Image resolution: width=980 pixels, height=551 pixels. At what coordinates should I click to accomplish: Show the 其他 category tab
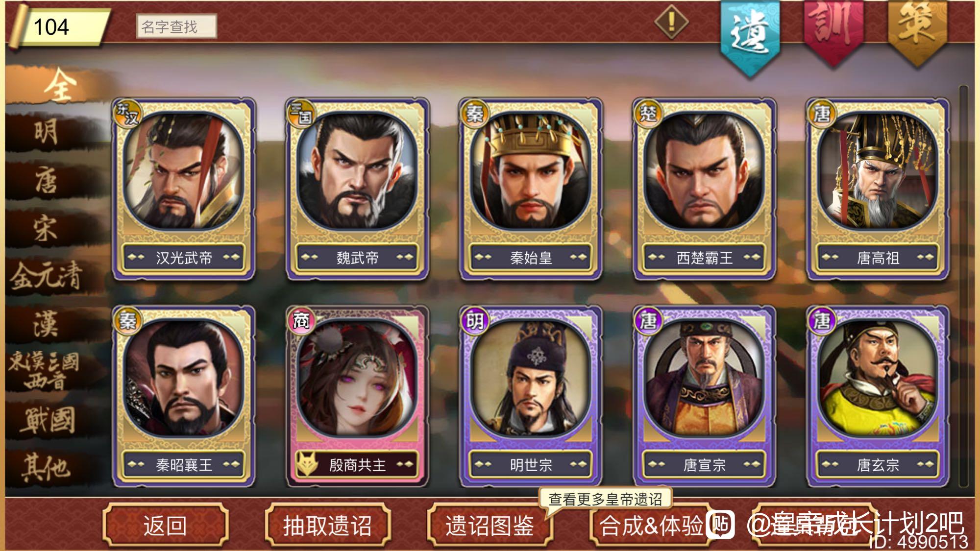point(47,467)
